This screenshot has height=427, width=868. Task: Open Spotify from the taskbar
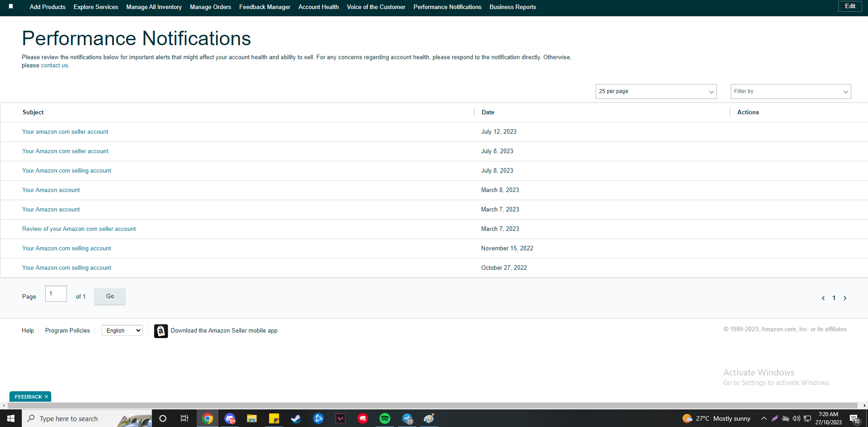(385, 418)
